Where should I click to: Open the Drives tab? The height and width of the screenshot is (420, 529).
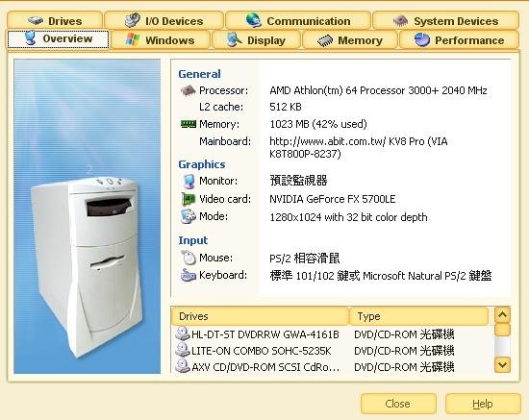tap(55, 20)
